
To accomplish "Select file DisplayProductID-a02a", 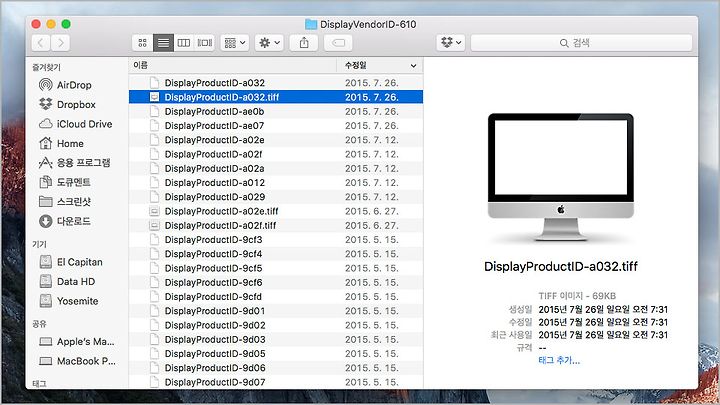I will pos(276,168).
